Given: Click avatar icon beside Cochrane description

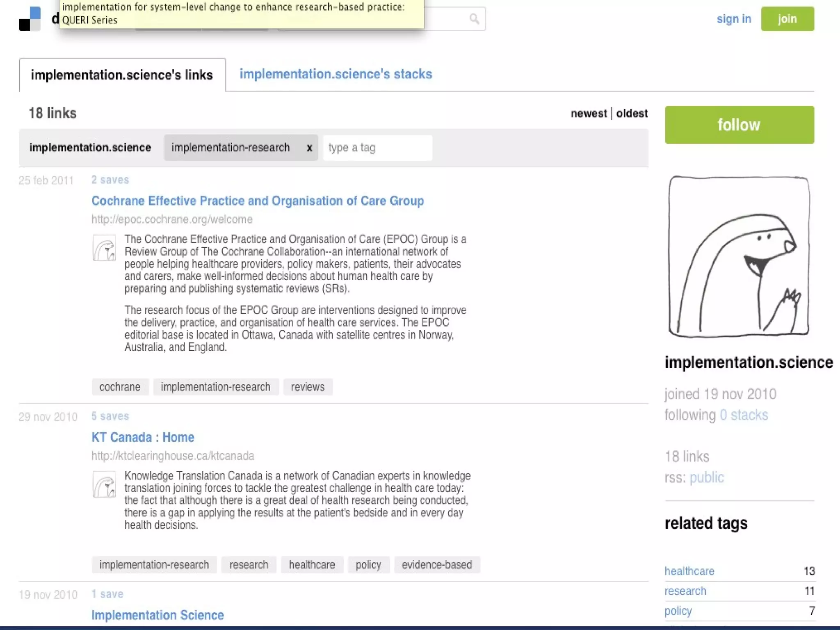Looking at the screenshot, I should 104,248.
